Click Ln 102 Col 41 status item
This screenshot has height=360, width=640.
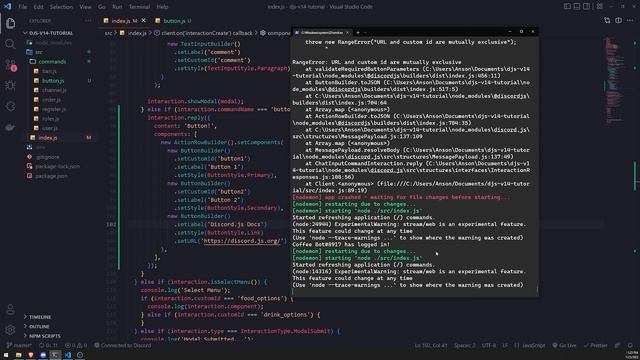[431, 345]
